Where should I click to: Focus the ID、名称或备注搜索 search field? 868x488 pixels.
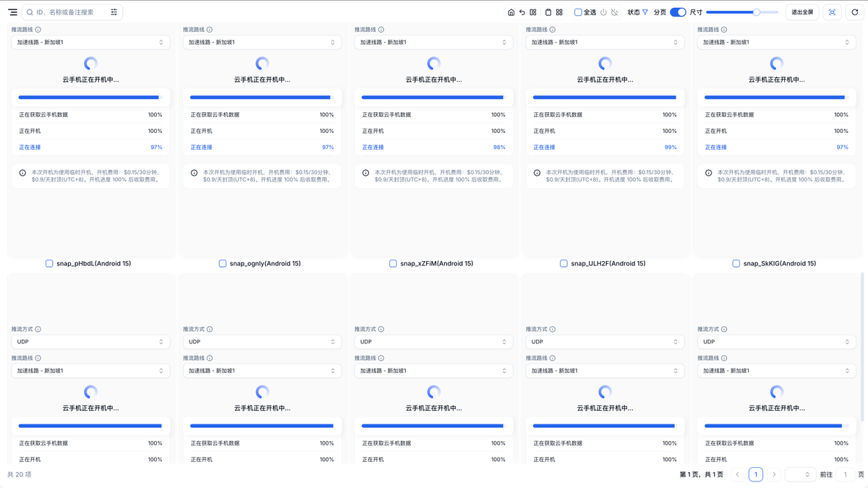point(71,12)
